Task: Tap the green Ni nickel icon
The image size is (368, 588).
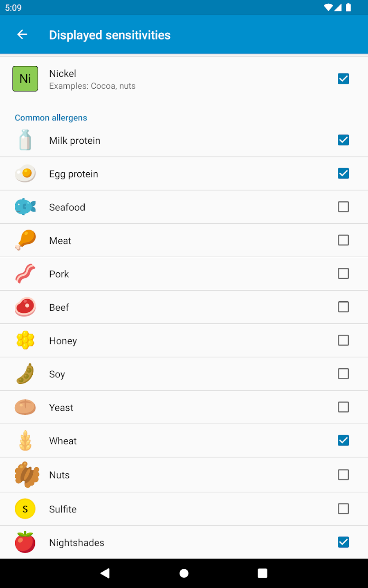Action: pyautogui.click(x=25, y=79)
